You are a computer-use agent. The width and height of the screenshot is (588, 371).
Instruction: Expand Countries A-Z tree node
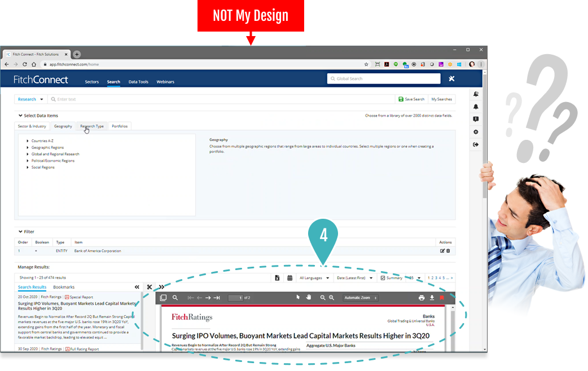click(28, 142)
